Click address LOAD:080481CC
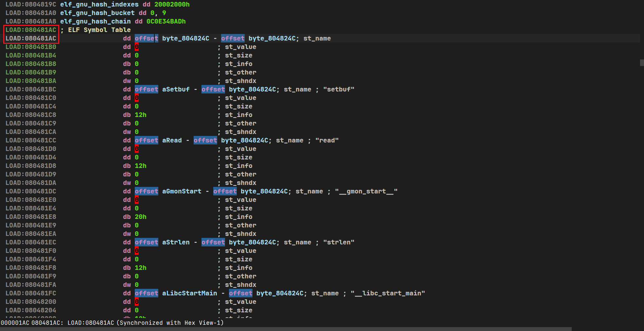This screenshot has width=644, height=331. pyautogui.click(x=31, y=141)
